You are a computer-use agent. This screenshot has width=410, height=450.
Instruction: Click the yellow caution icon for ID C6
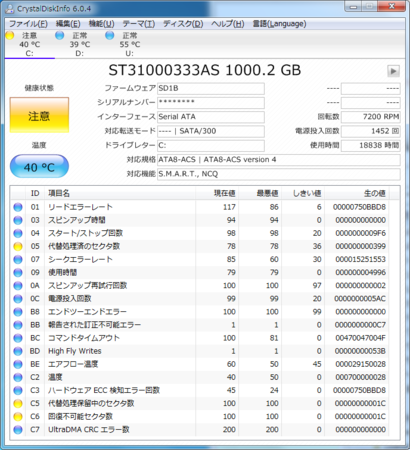tap(18, 416)
